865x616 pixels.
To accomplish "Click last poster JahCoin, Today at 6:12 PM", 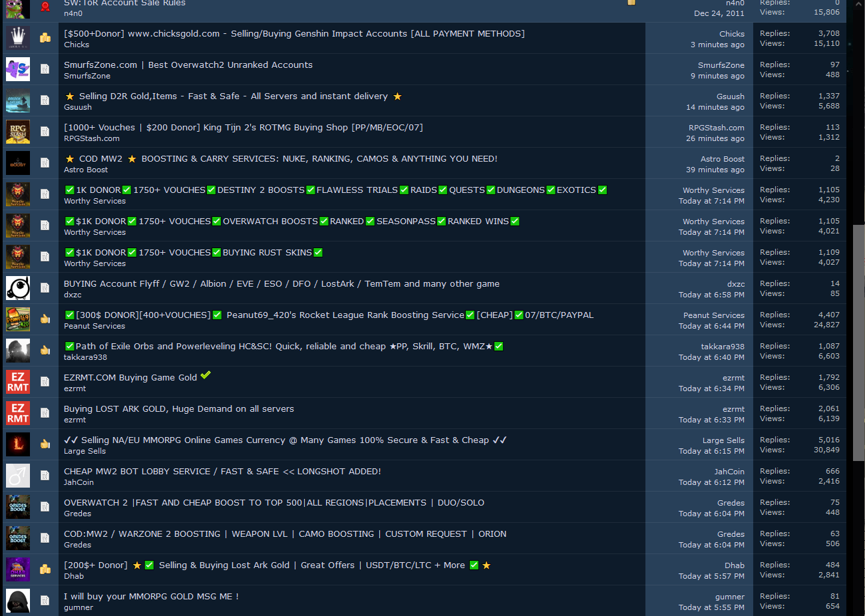I will pyautogui.click(x=729, y=472).
